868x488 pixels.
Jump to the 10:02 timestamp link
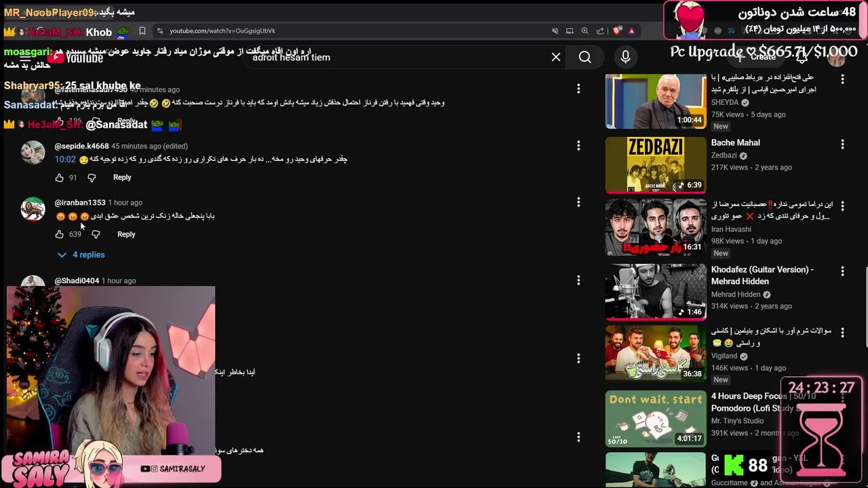pos(65,159)
